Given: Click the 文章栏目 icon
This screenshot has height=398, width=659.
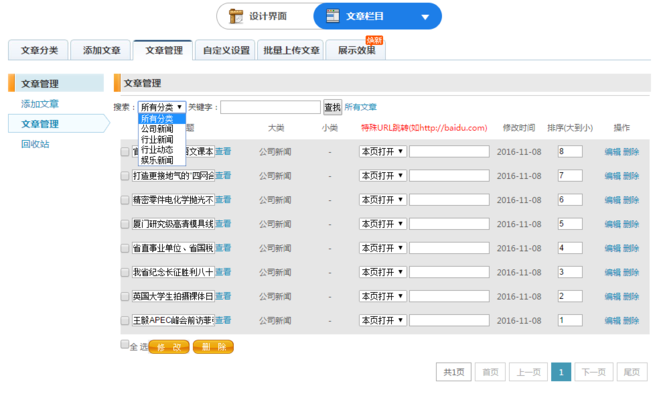Looking at the screenshot, I should [x=333, y=16].
